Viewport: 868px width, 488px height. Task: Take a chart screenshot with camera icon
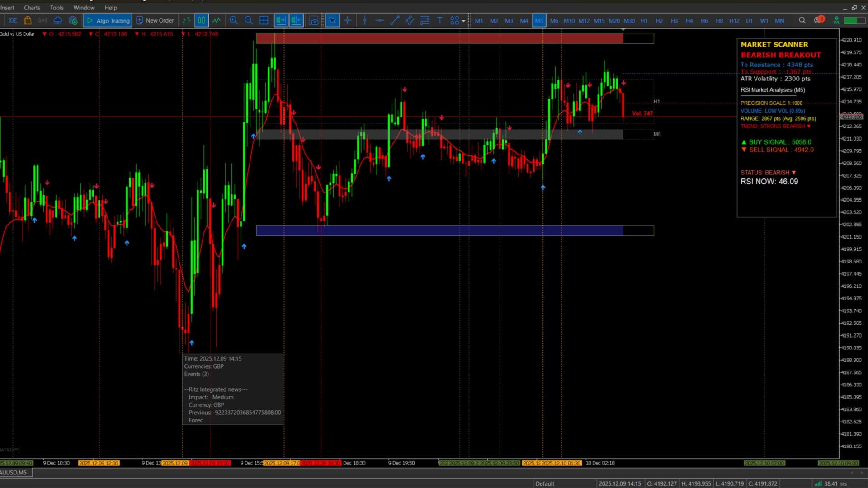[x=314, y=20]
